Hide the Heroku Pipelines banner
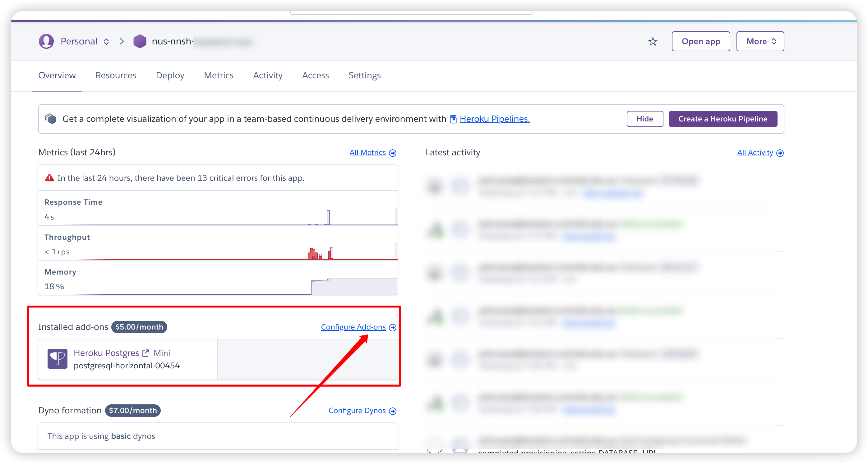The height and width of the screenshot is (464, 868). [x=644, y=118]
